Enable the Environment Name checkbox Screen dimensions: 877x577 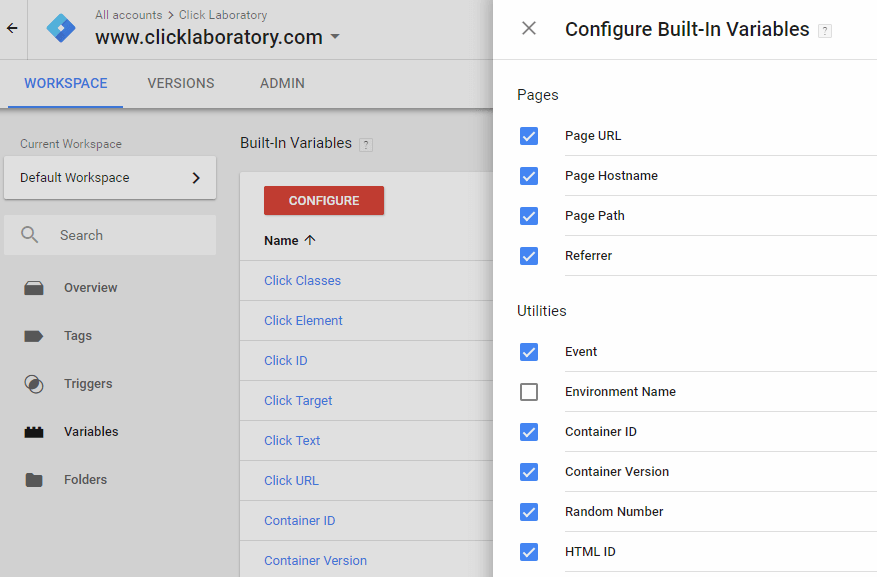tap(529, 392)
